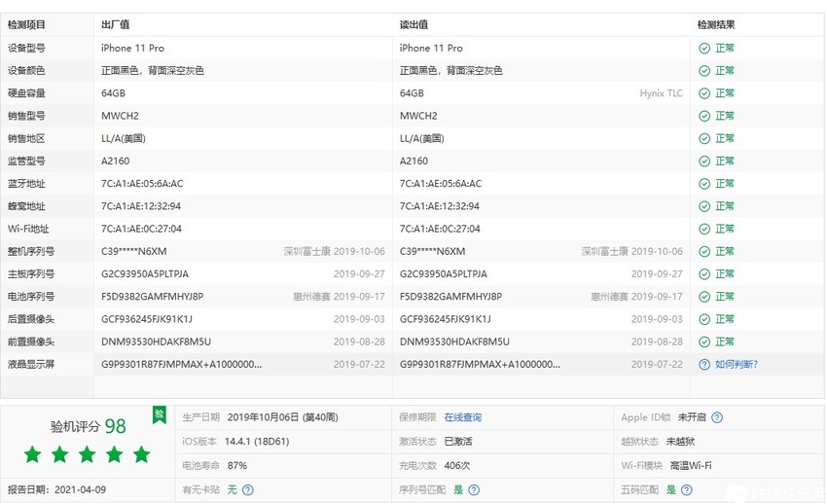Click the 已激活 activation status

(x=458, y=442)
